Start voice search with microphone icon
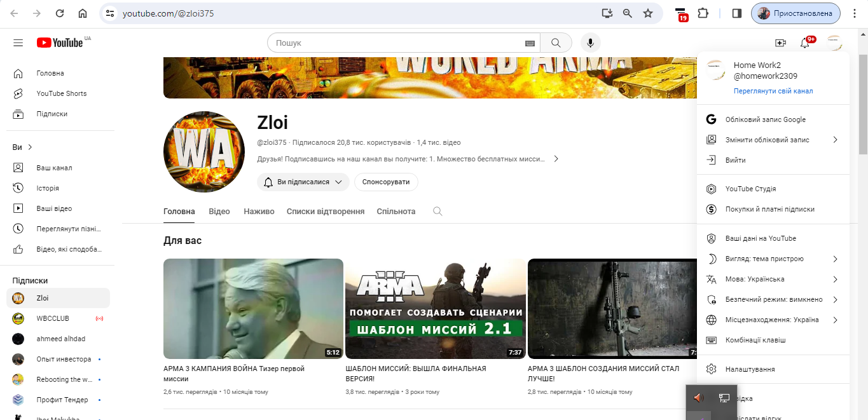The image size is (868, 420). click(x=591, y=43)
